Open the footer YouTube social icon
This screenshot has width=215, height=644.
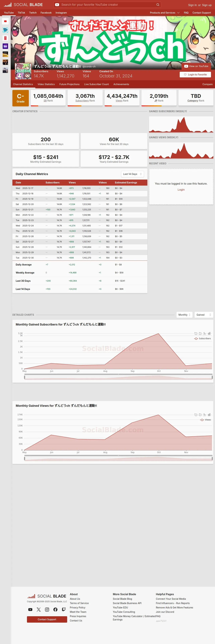pyautogui.click(x=30, y=610)
